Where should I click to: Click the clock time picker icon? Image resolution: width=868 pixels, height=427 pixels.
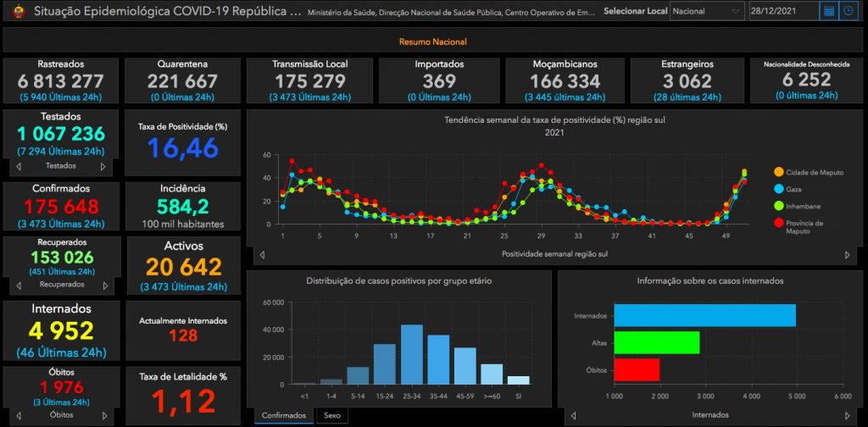[849, 11]
